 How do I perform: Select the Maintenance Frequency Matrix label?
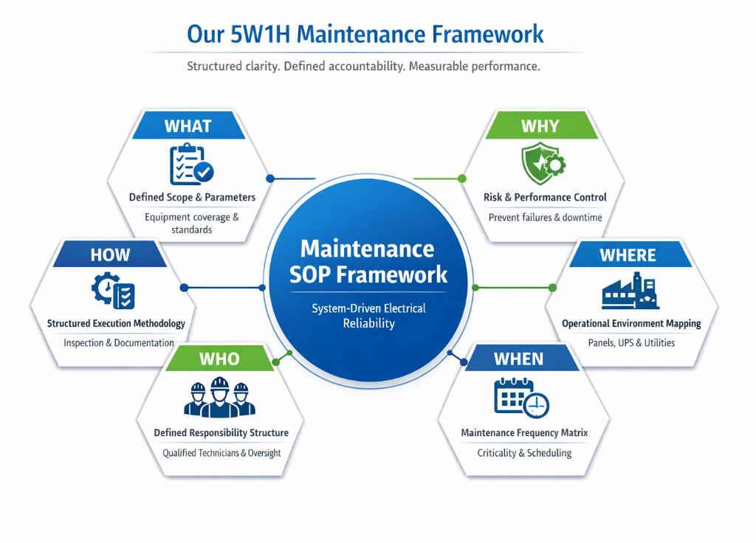tap(524, 432)
